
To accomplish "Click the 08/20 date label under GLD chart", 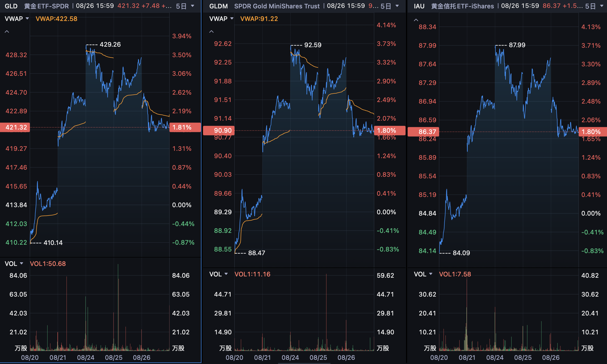I will [x=30, y=357].
